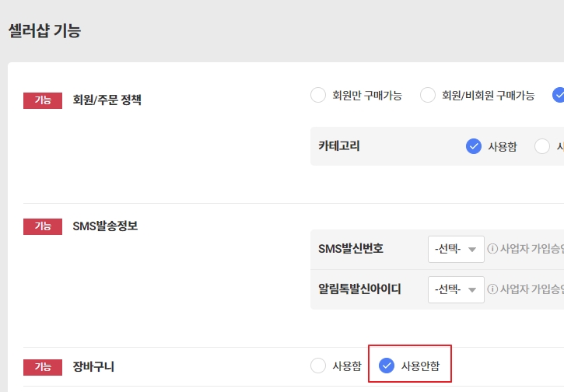Click the 셀러샵 기능 page heading
This screenshot has height=392, width=564.
pos(44,30)
